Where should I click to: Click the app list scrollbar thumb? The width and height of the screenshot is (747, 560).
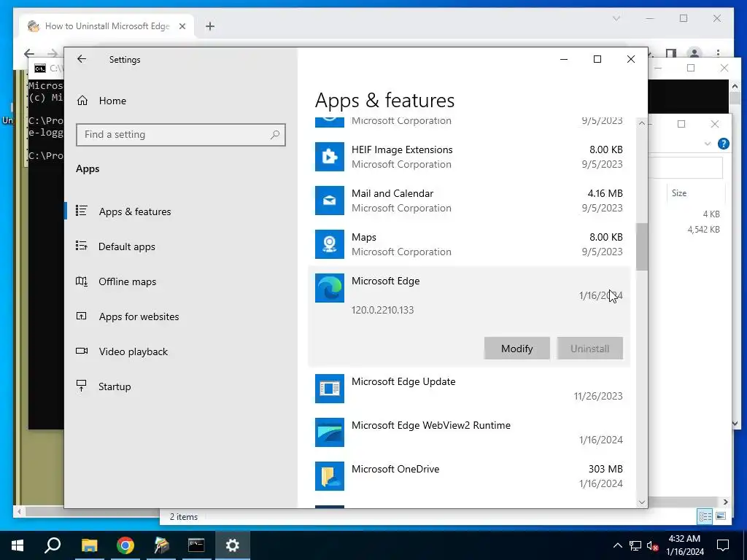point(642,246)
